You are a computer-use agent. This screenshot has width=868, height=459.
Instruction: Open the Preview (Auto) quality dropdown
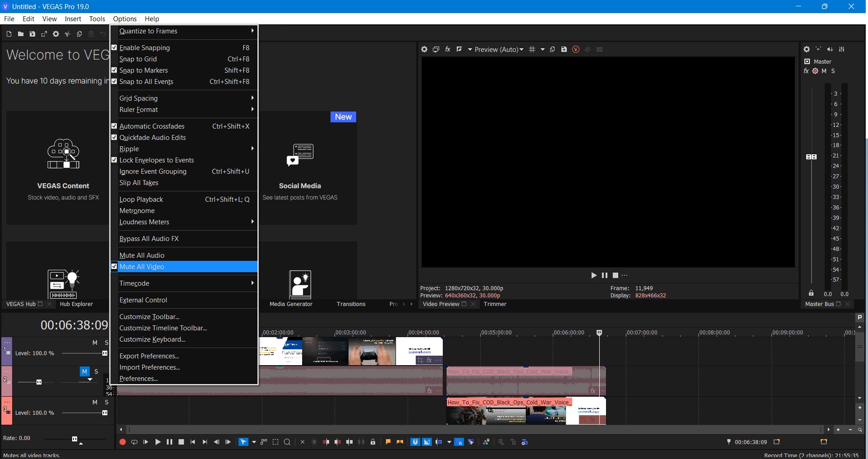click(x=499, y=49)
